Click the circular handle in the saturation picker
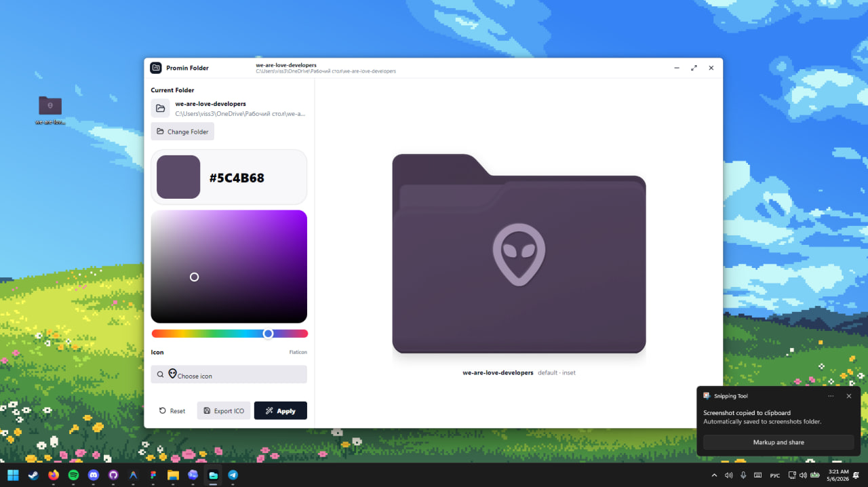868x487 pixels. (x=194, y=277)
